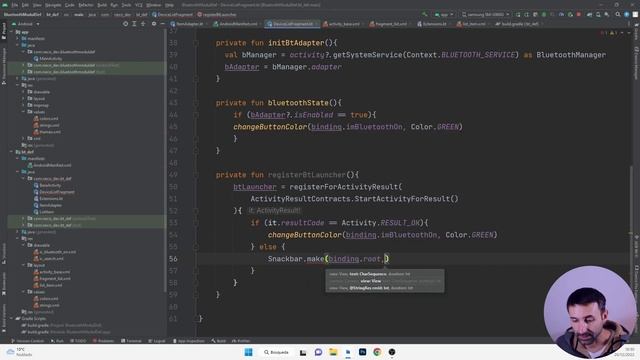Open Chrome from the taskbar
The height and width of the screenshot is (360, 640).
(377, 352)
